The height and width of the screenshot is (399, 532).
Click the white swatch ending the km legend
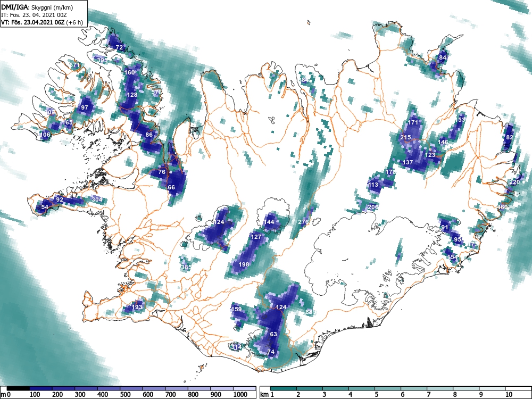tap(518, 388)
